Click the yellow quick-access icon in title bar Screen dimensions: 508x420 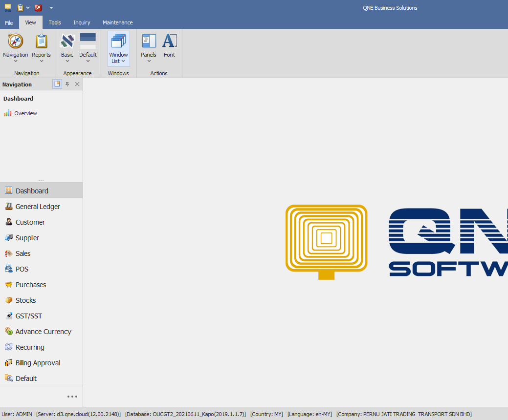pos(8,7)
